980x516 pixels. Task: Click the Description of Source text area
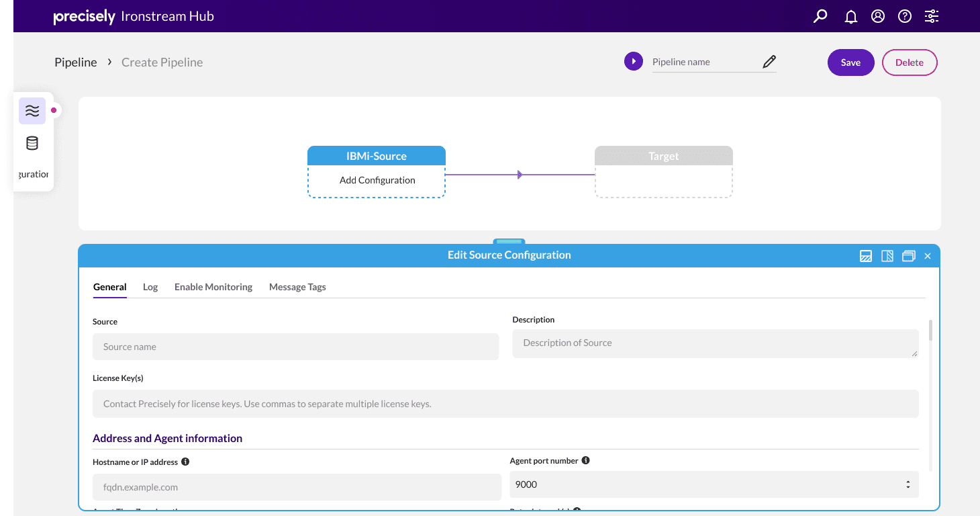(716, 343)
